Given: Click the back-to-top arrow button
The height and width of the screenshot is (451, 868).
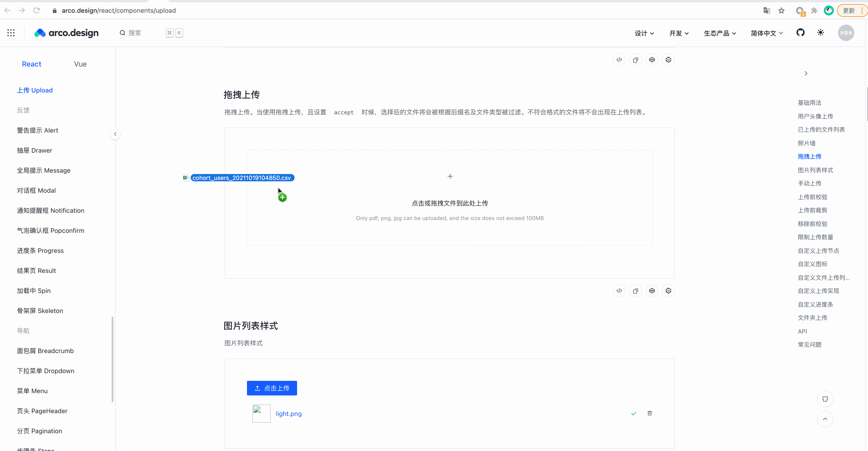Looking at the screenshot, I should (825, 419).
